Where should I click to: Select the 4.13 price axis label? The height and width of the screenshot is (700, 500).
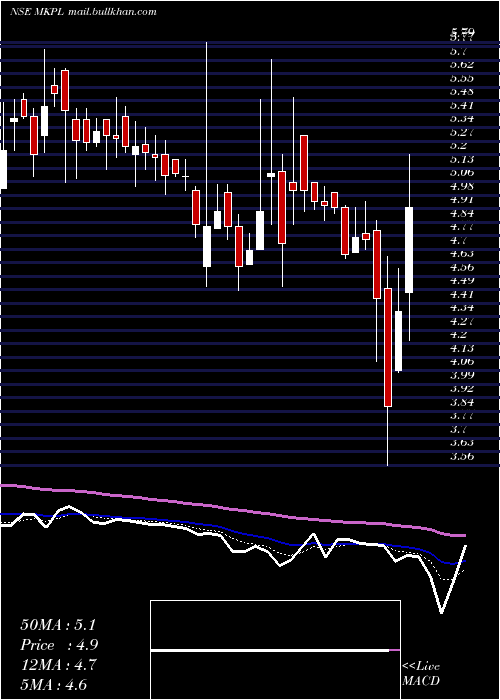462,348
